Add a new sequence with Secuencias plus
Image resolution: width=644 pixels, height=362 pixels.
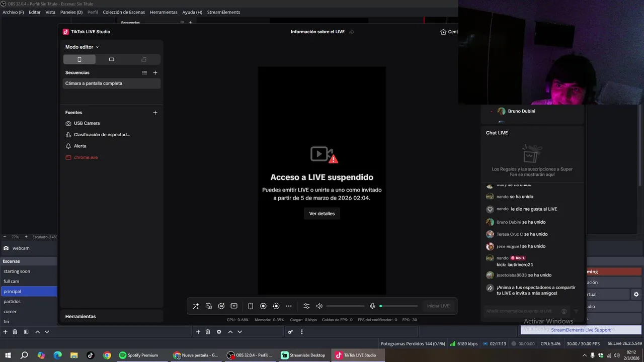(155, 73)
